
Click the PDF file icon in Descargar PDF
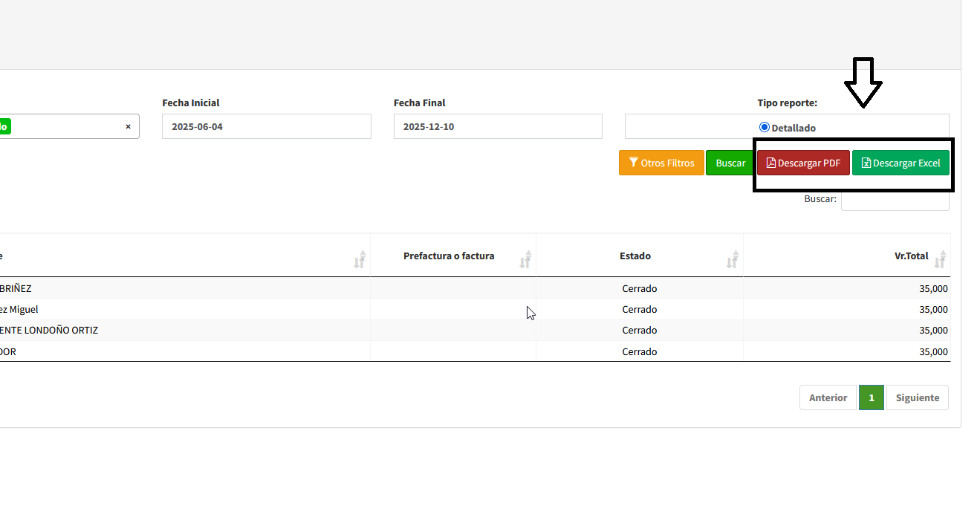coord(770,163)
